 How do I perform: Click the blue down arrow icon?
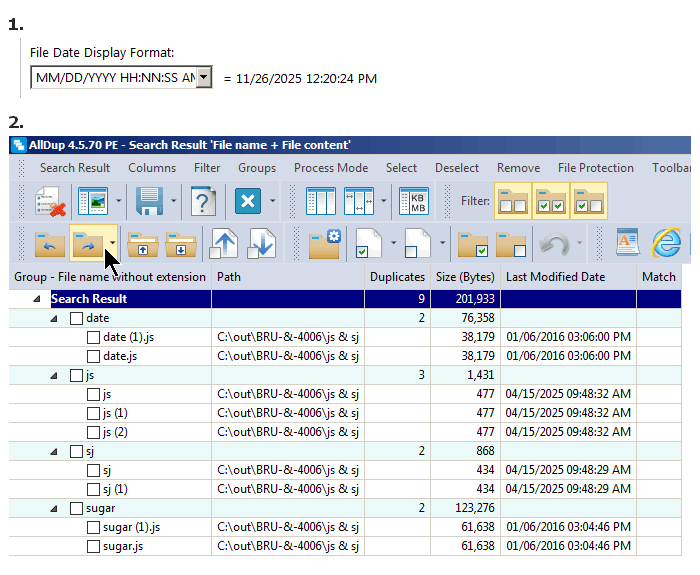tap(260, 243)
